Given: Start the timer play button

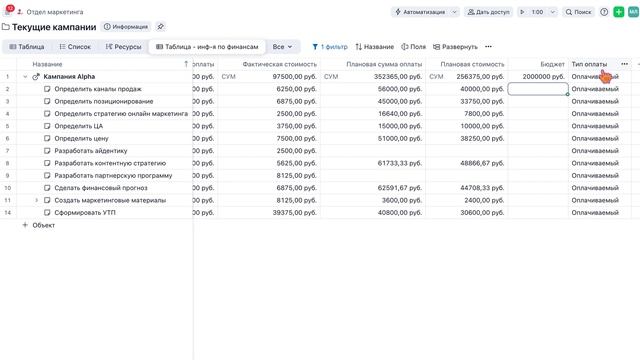Looking at the screenshot, I should (522, 12).
